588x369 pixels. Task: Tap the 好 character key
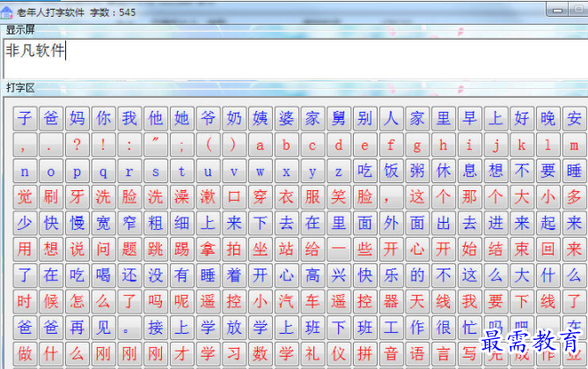(522, 119)
